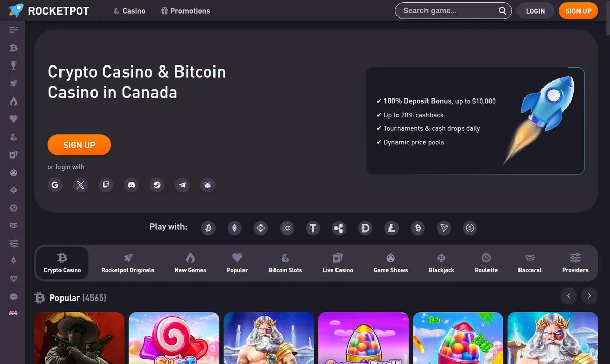610x364 pixels.
Task: Switch to Providers tab
Action: pos(575,263)
